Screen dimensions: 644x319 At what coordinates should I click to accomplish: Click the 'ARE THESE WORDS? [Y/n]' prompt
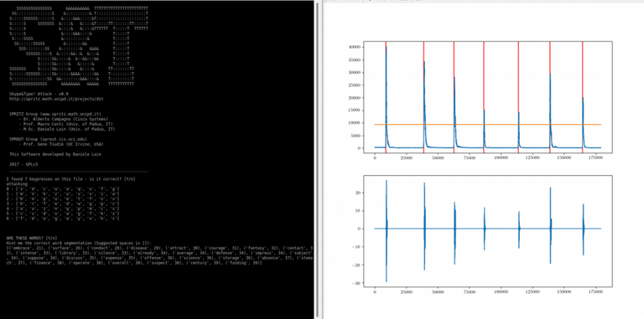32,239
